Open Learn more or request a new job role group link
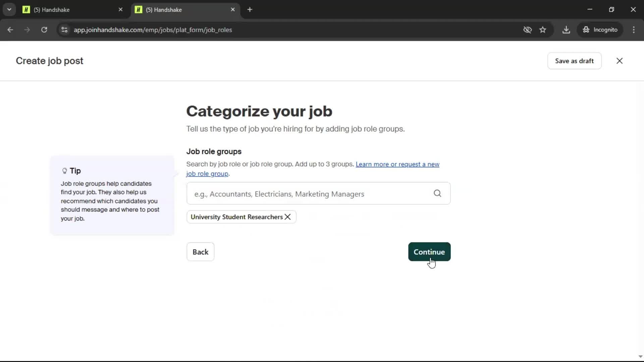644x362 pixels. coord(397,164)
